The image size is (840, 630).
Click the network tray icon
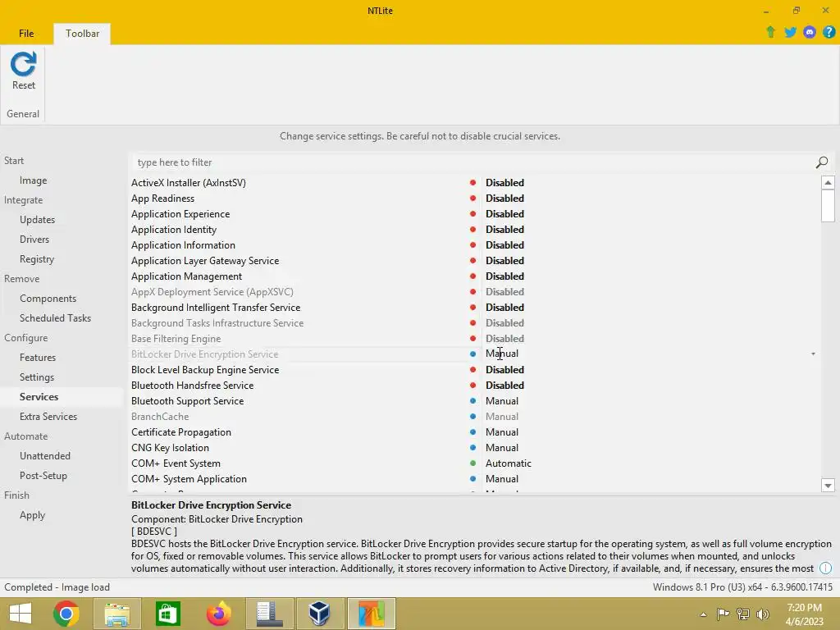[x=743, y=614]
